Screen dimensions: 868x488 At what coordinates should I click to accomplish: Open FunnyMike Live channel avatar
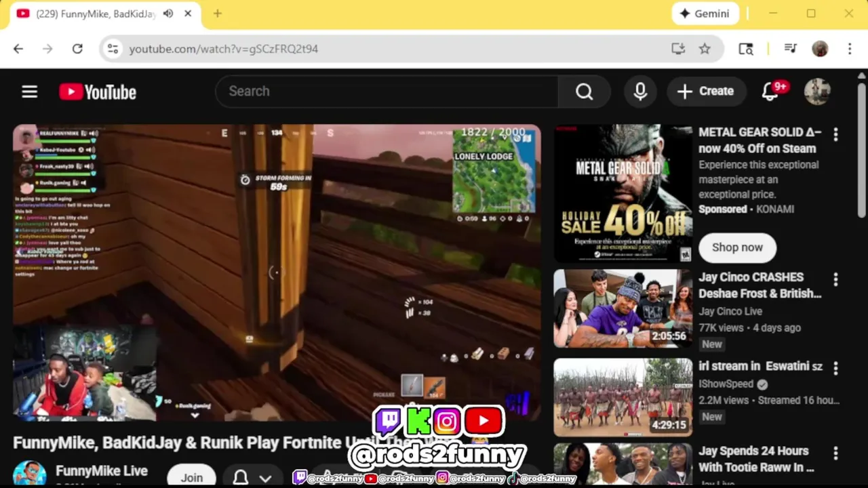click(29, 474)
